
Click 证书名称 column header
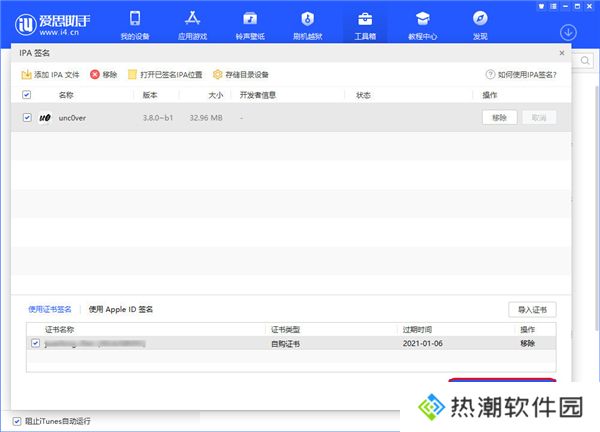pos(59,329)
